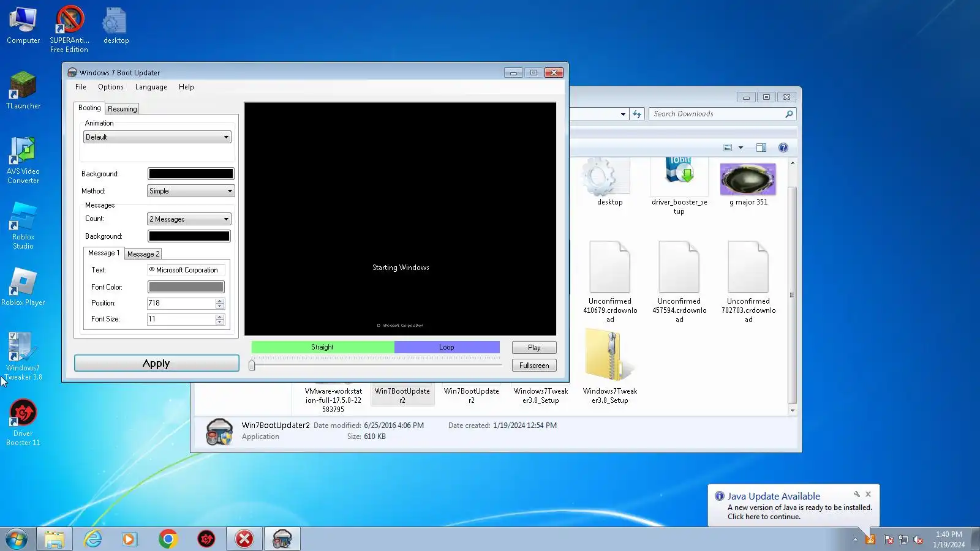Click the help icon in Downloads window
The width and height of the screenshot is (980, 551).
[783, 148]
